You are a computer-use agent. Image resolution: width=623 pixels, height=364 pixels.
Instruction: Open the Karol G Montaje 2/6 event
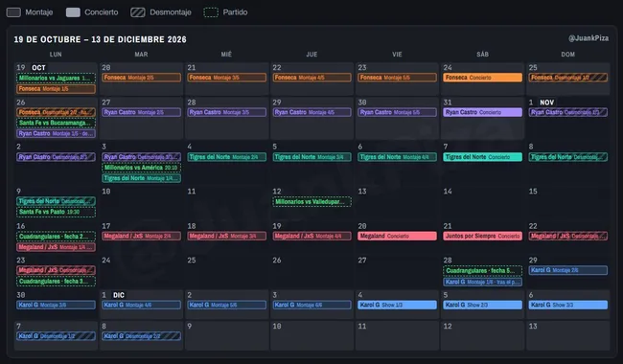(568, 270)
